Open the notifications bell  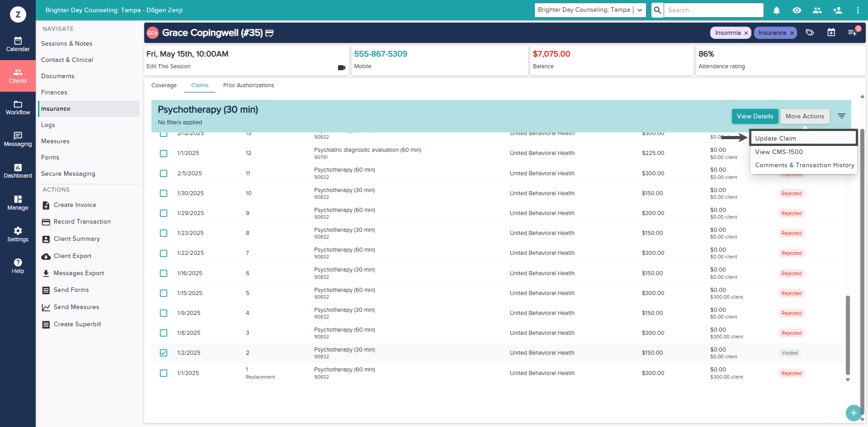pyautogui.click(x=777, y=10)
